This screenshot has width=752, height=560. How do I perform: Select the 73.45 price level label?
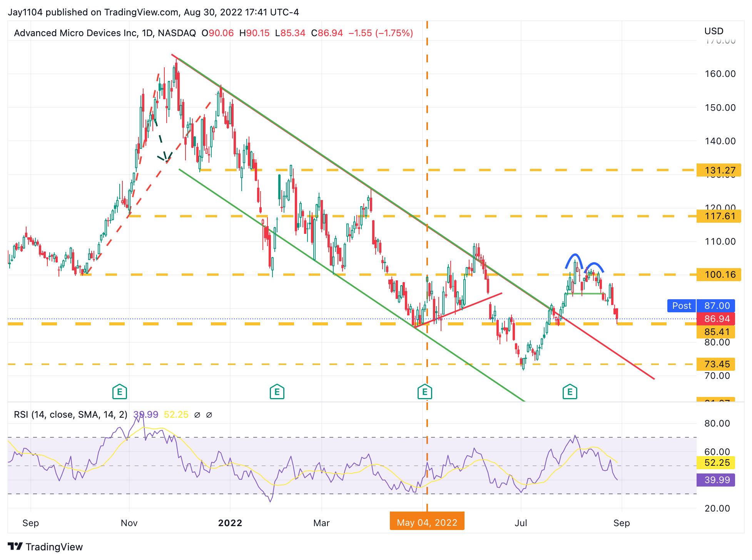[716, 364]
